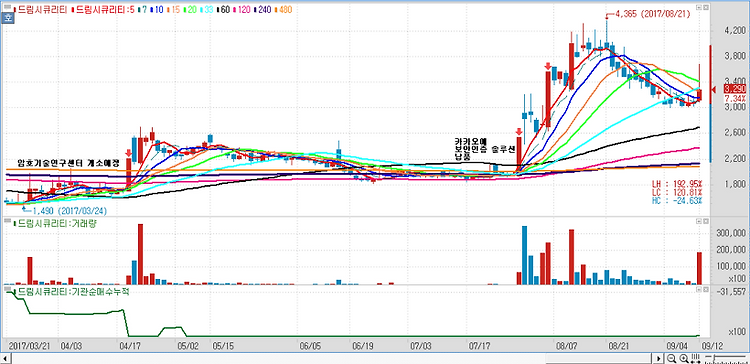Click the red signal arrow below 카카오에 annotation
The width and height of the screenshot is (750, 364).
pyautogui.click(x=519, y=131)
